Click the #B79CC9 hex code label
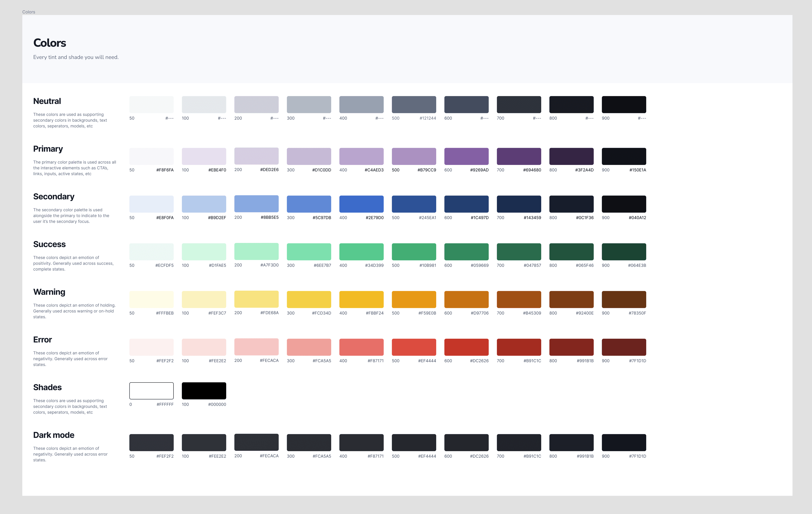The width and height of the screenshot is (812, 514). [427, 170]
